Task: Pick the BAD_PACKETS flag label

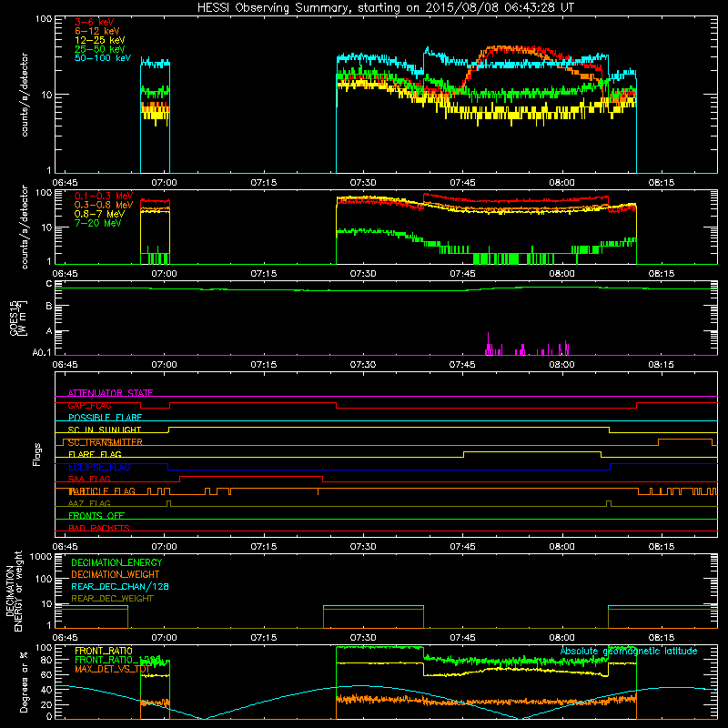Action: tap(99, 528)
